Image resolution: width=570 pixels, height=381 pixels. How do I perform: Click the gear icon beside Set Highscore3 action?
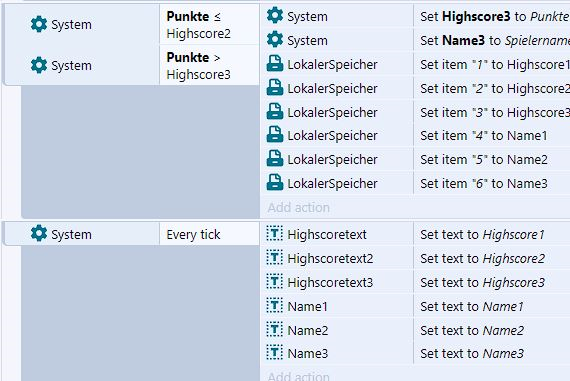click(274, 16)
